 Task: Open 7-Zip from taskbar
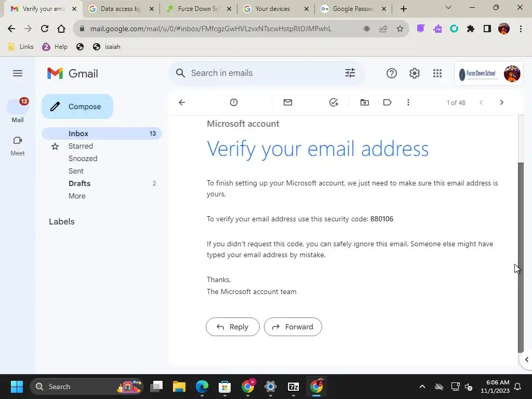(x=293, y=387)
